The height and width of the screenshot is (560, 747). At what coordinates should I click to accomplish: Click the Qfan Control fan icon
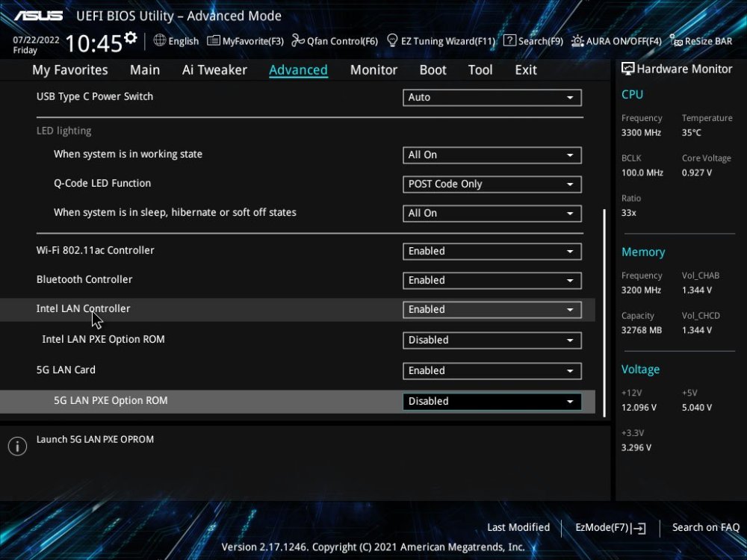coord(298,40)
